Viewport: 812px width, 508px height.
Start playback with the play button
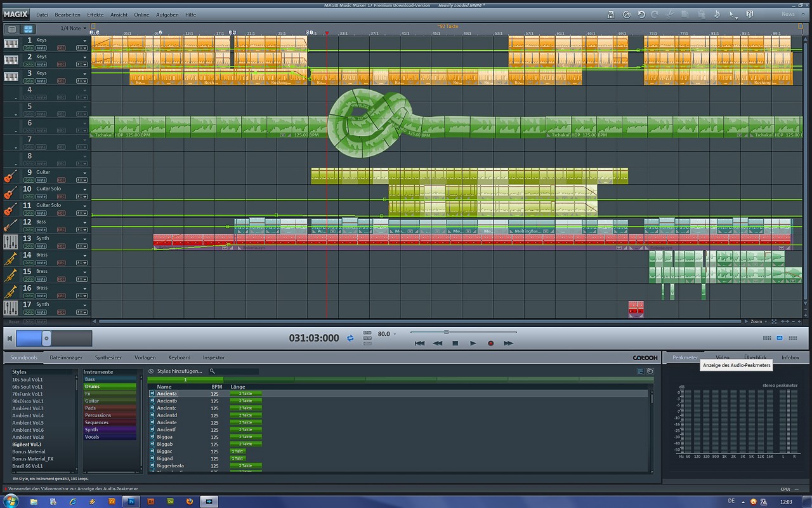coord(473,343)
